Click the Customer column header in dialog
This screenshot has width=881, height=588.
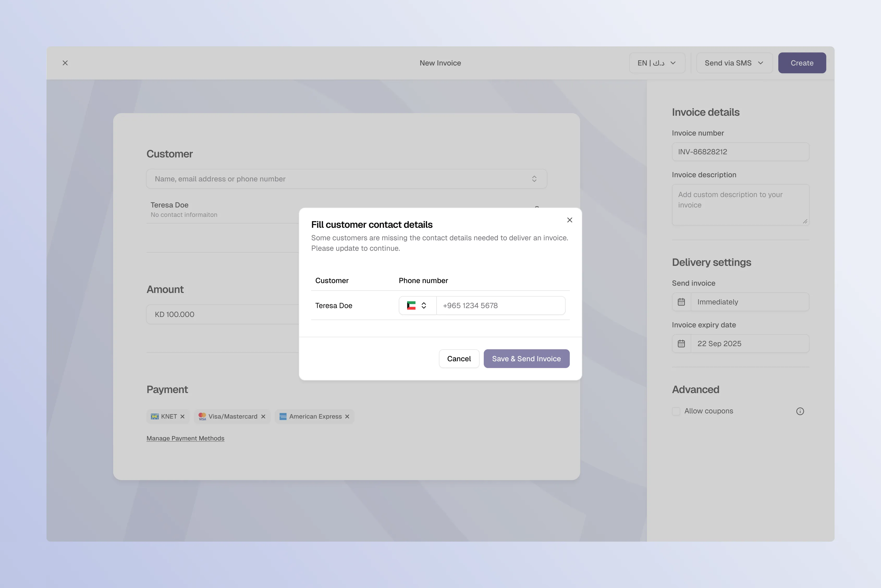tap(332, 280)
